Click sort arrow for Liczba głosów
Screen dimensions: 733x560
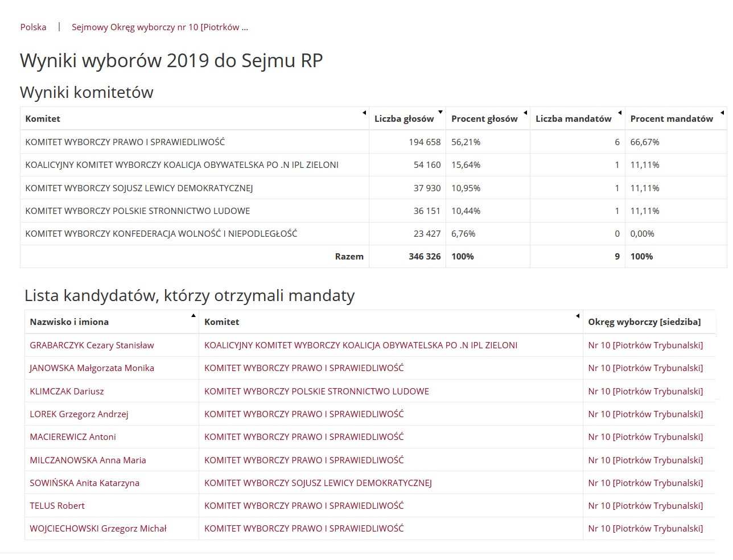coord(440,112)
